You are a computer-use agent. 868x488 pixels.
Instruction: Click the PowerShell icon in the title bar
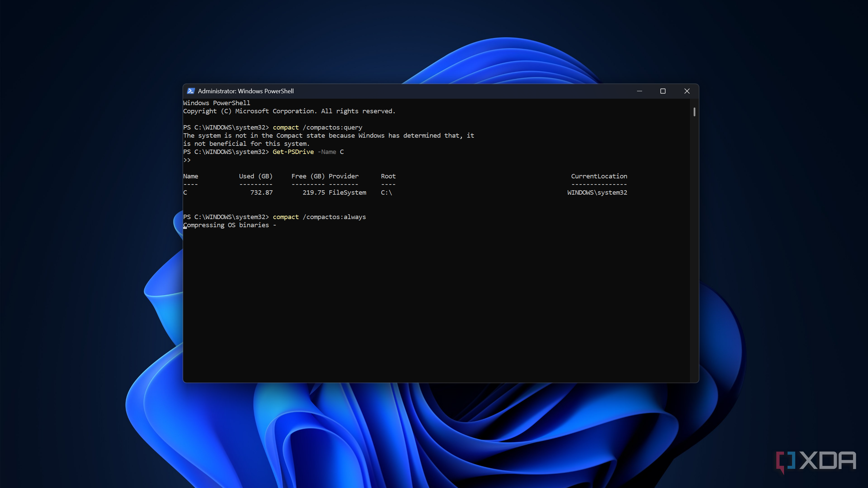tap(191, 91)
